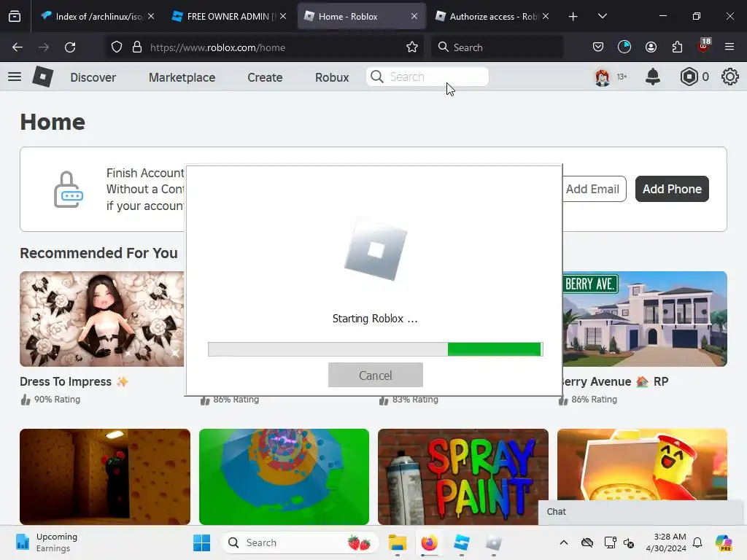Open the uBlock extension with 18 badge
747x560 pixels.
click(x=704, y=46)
